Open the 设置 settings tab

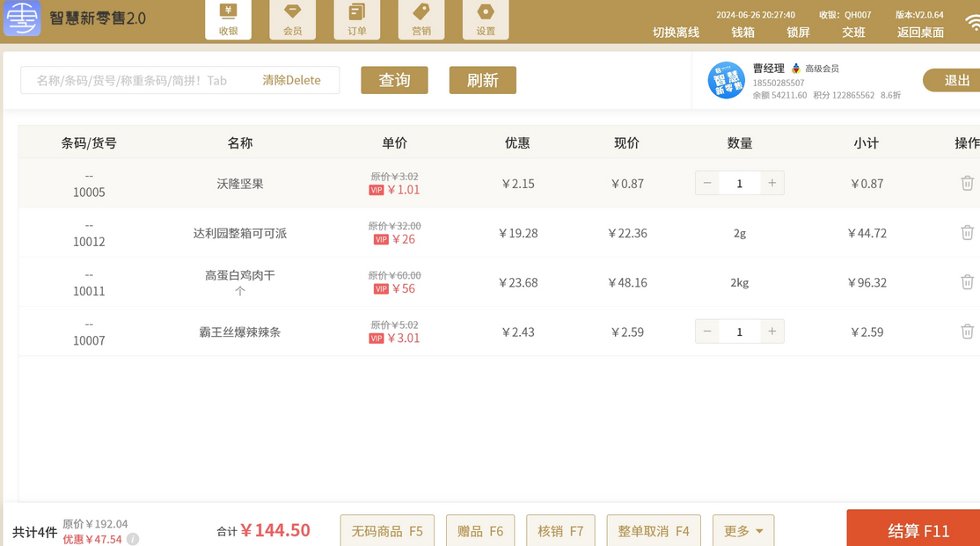click(486, 20)
